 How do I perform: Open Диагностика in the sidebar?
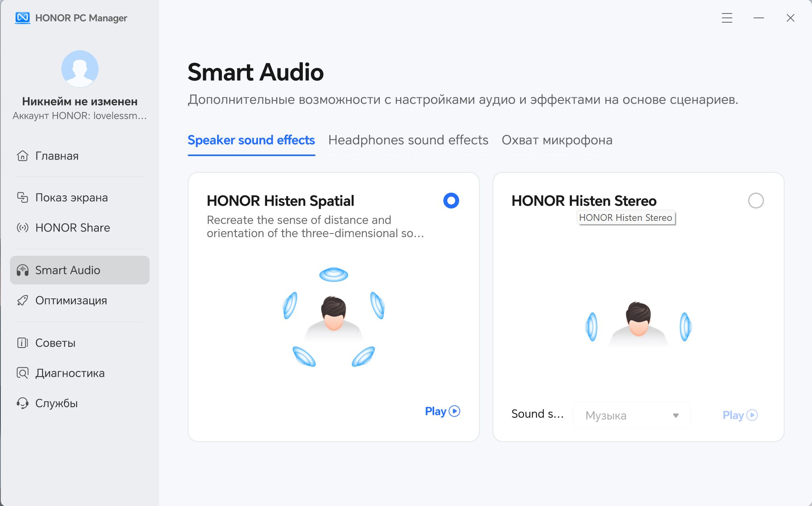click(80, 373)
